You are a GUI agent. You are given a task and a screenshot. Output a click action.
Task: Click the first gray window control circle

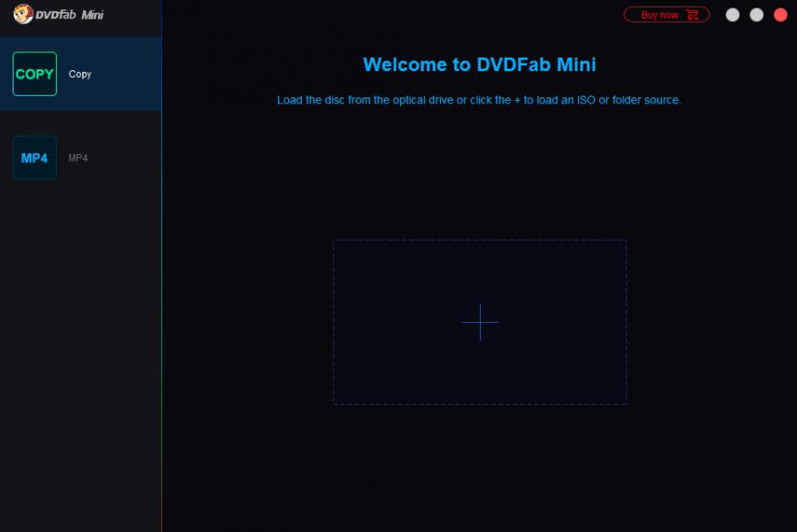point(733,14)
